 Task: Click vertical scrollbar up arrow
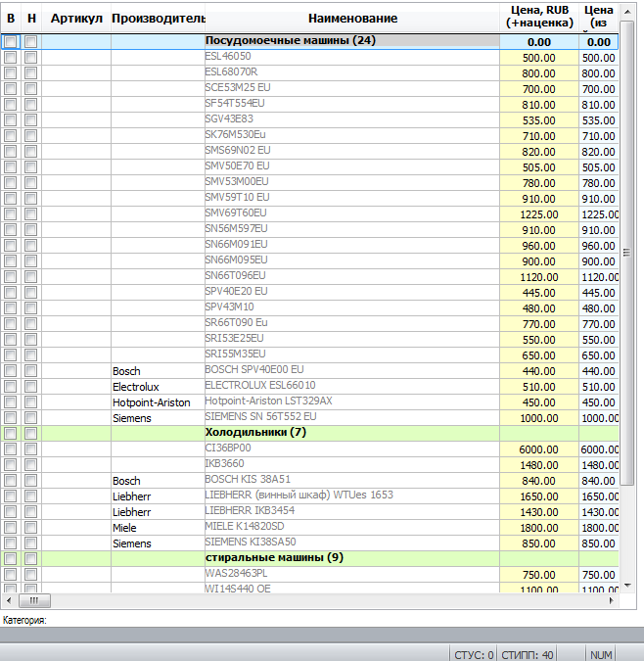point(627,12)
